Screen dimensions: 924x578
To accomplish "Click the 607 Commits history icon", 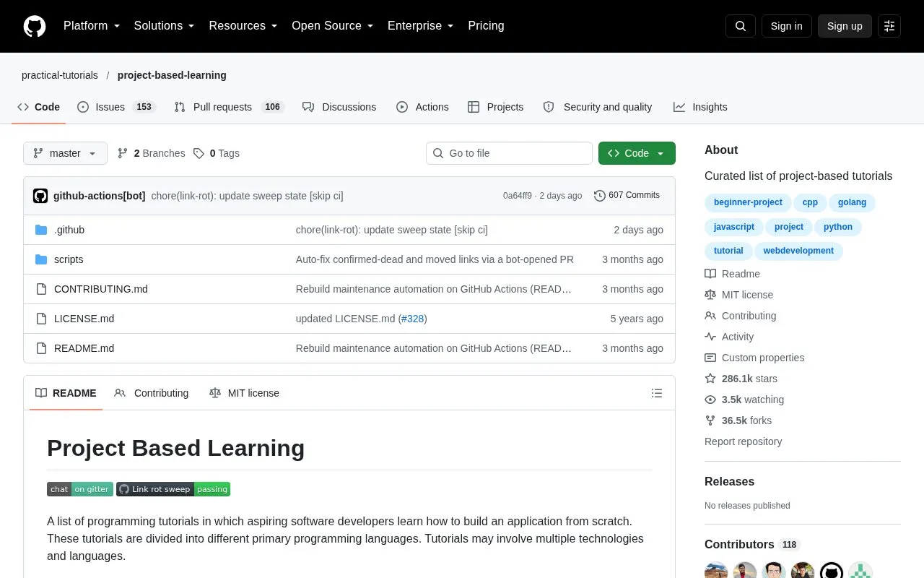I will 600,195.
